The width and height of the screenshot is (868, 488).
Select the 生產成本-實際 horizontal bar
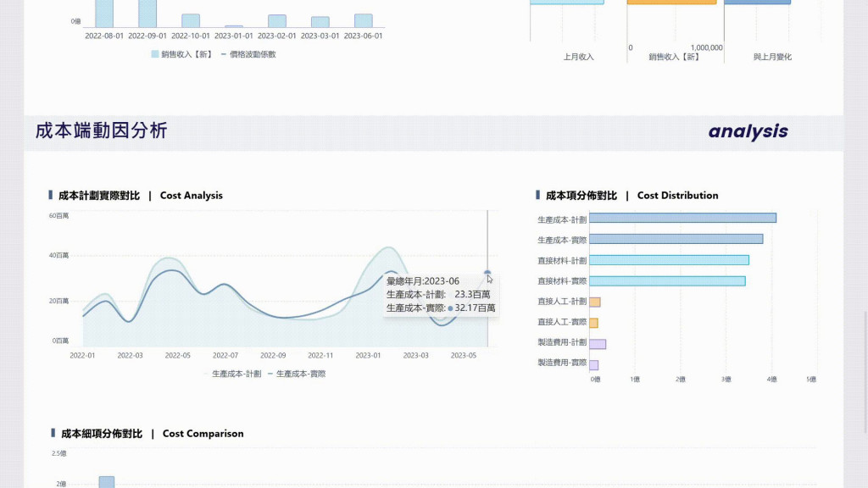pos(676,239)
